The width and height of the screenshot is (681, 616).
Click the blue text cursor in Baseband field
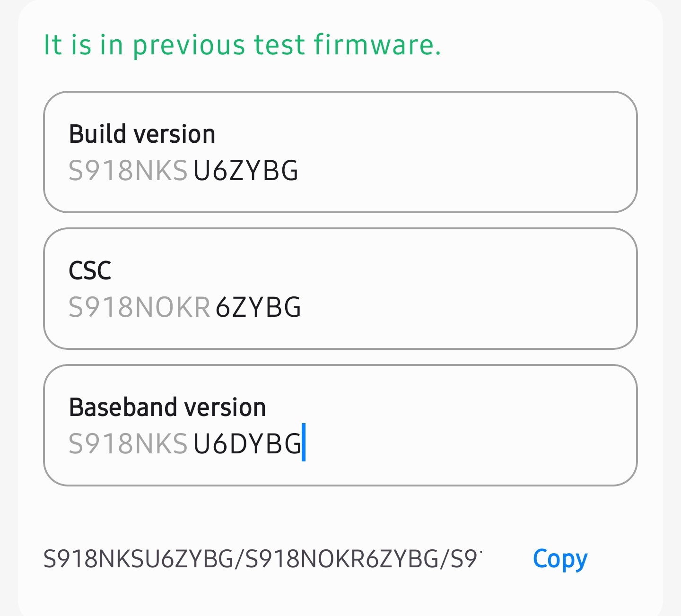coord(304,442)
